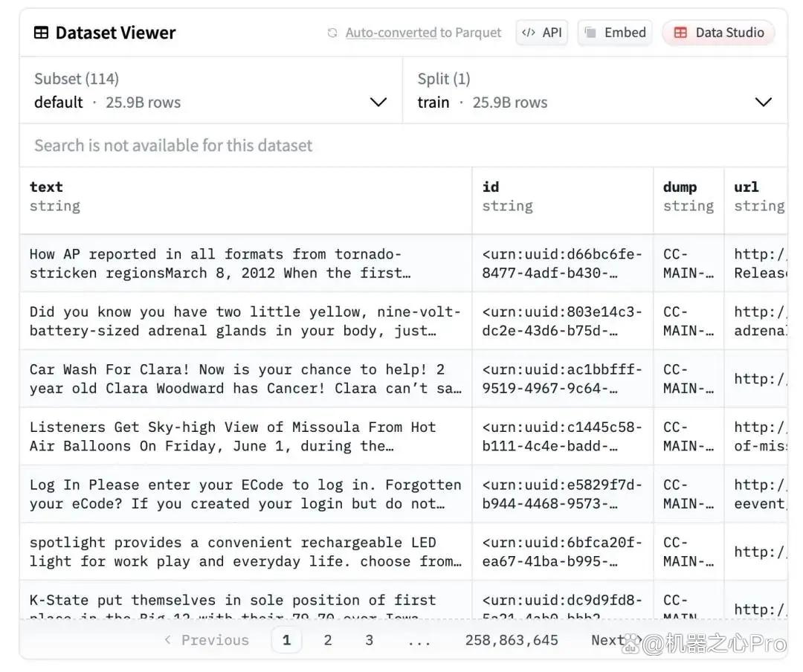Click the API code brackets icon
Viewport: 803px width, 672px height.
coord(529,33)
